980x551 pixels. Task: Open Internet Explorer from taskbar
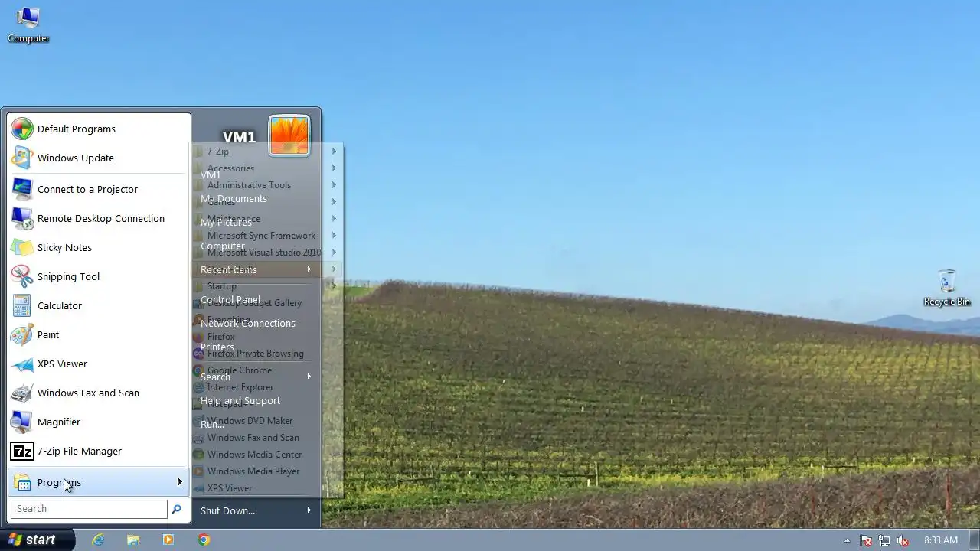(x=98, y=540)
